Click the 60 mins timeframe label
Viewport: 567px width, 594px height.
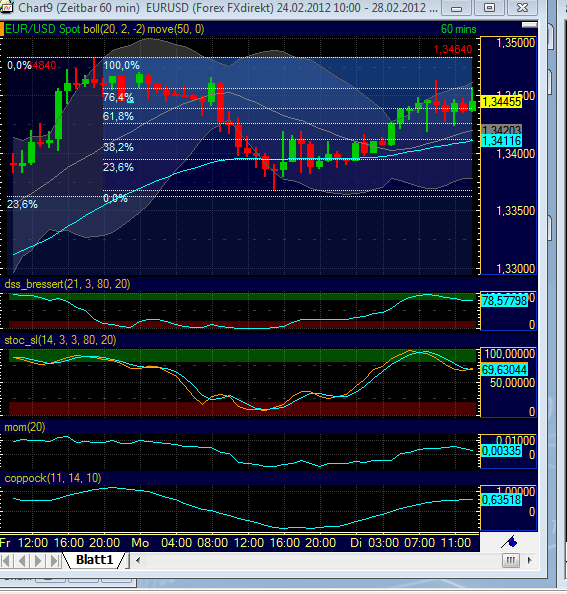[x=458, y=29]
